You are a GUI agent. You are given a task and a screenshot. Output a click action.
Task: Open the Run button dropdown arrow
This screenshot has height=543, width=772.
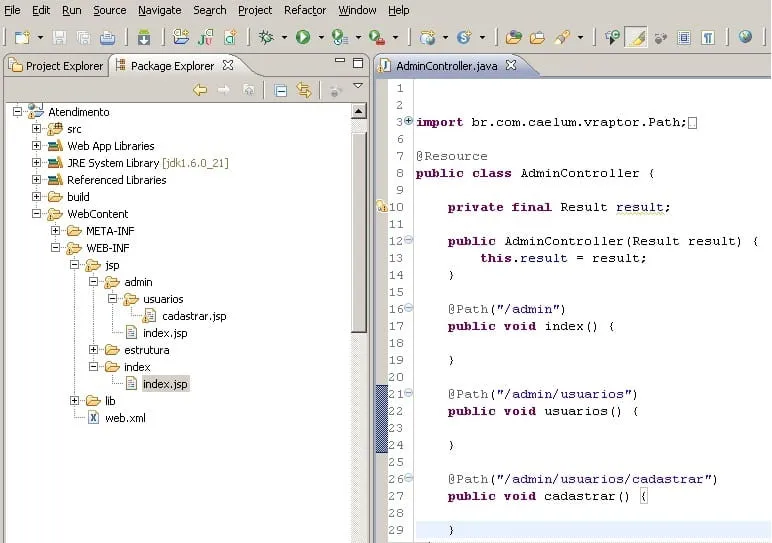pos(320,38)
